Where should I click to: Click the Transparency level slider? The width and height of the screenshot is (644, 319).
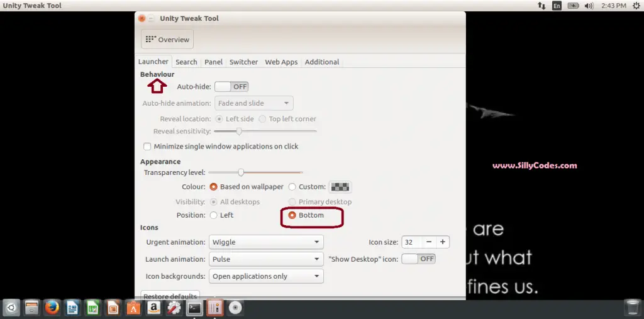pyautogui.click(x=255, y=172)
